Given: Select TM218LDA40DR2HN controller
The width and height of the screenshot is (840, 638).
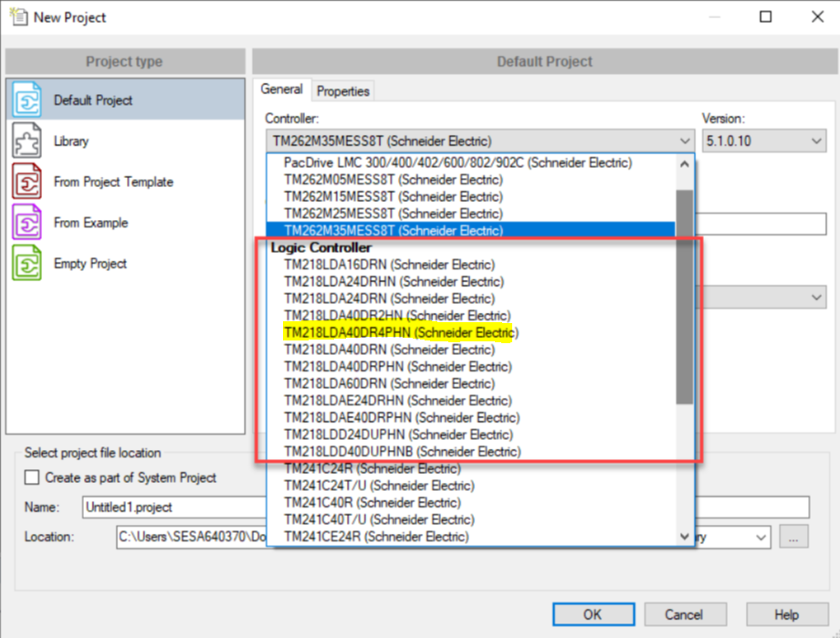Looking at the screenshot, I should coord(471,316).
